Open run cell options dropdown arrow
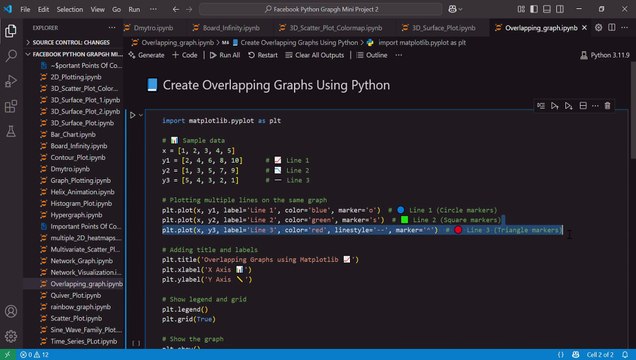 pyautogui.click(x=141, y=115)
